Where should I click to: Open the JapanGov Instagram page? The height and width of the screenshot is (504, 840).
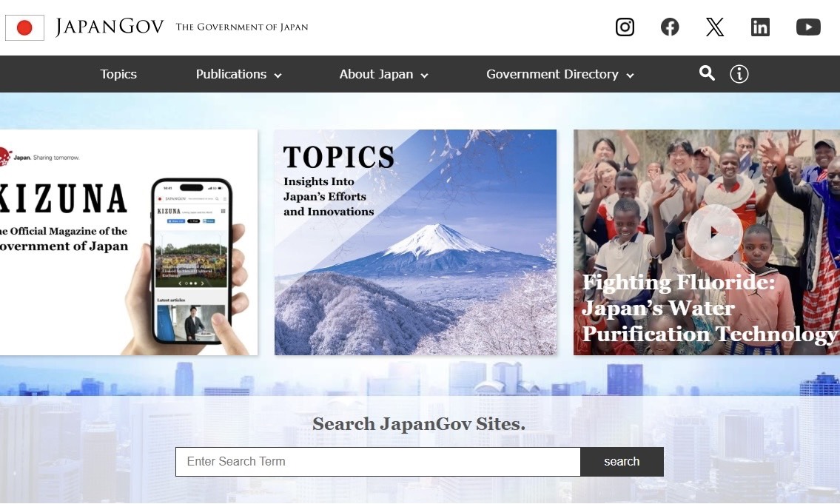[x=625, y=27]
